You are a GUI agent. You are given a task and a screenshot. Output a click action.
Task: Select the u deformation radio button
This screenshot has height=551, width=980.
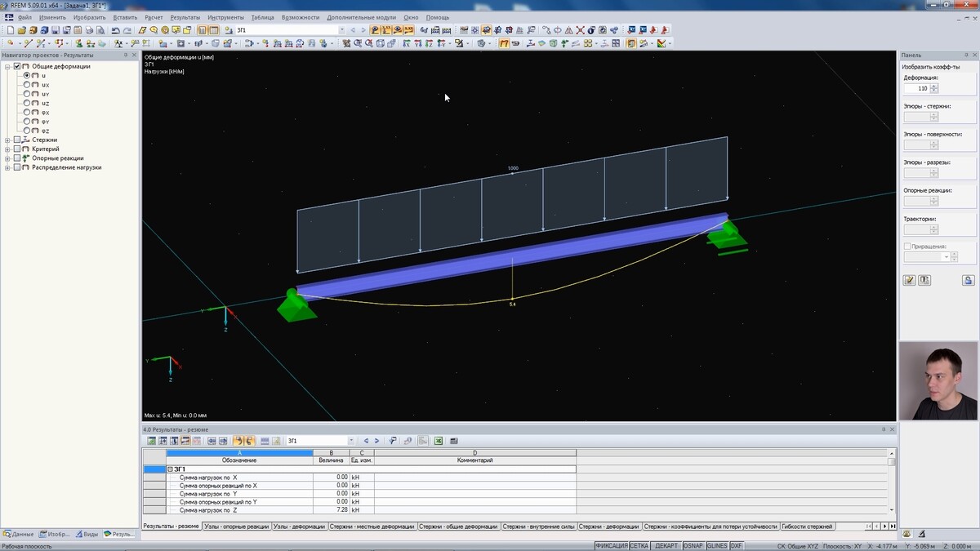(x=27, y=75)
